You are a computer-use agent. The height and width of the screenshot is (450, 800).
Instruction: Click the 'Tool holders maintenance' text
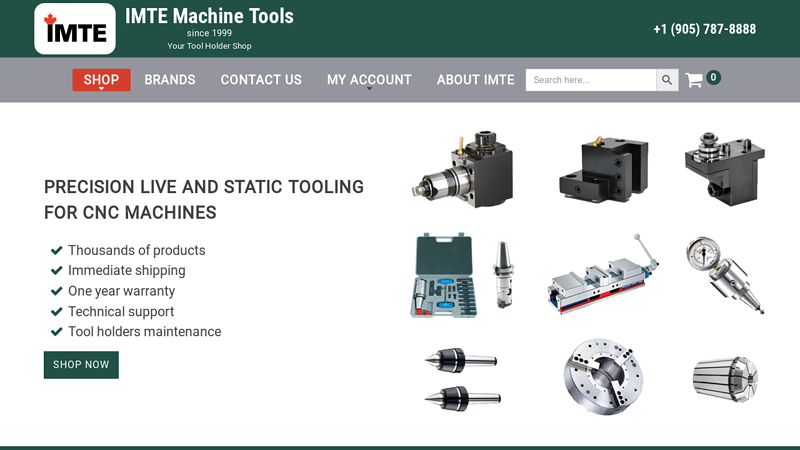145,332
